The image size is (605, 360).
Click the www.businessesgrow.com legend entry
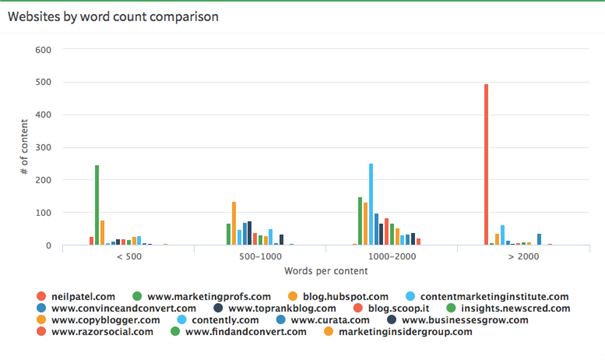point(458,320)
